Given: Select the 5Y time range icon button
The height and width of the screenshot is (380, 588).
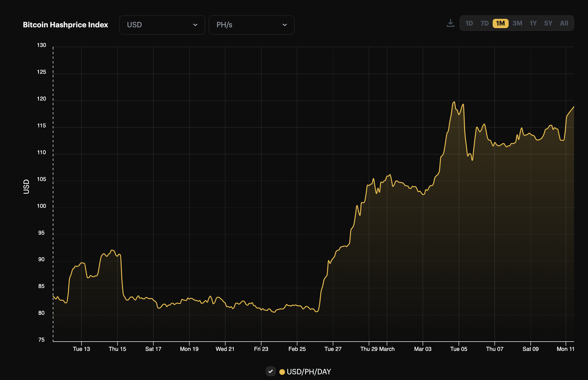Looking at the screenshot, I should coord(548,23).
